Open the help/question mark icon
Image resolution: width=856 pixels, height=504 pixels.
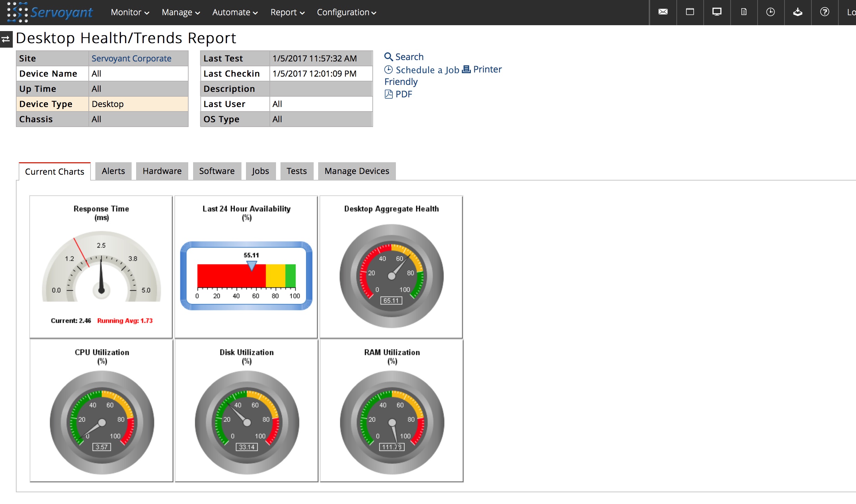[x=825, y=12]
